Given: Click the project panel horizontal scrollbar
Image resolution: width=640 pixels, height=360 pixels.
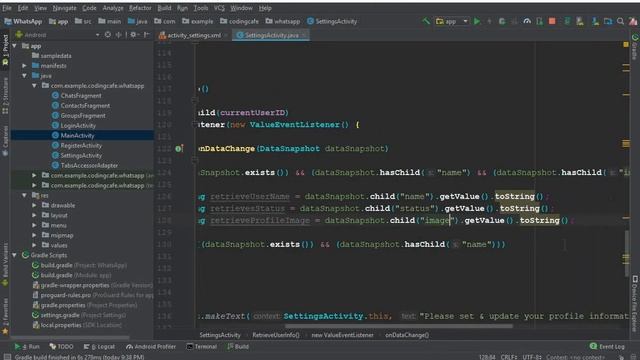Looking at the screenshot, I should (x=70, y=338).
